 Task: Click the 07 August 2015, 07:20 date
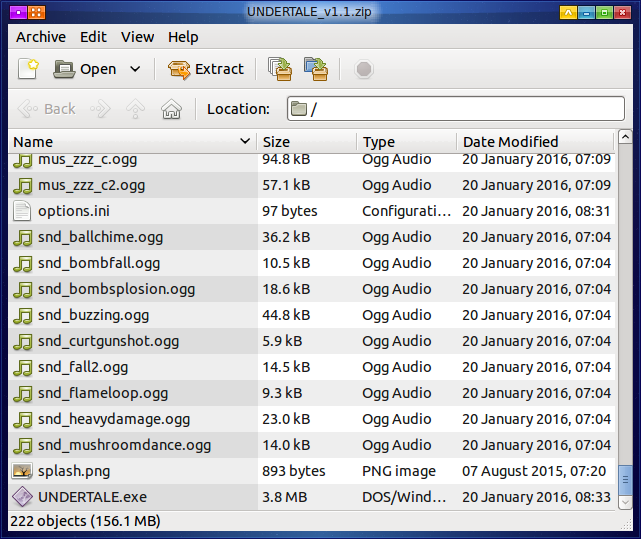tap(534, 471)
